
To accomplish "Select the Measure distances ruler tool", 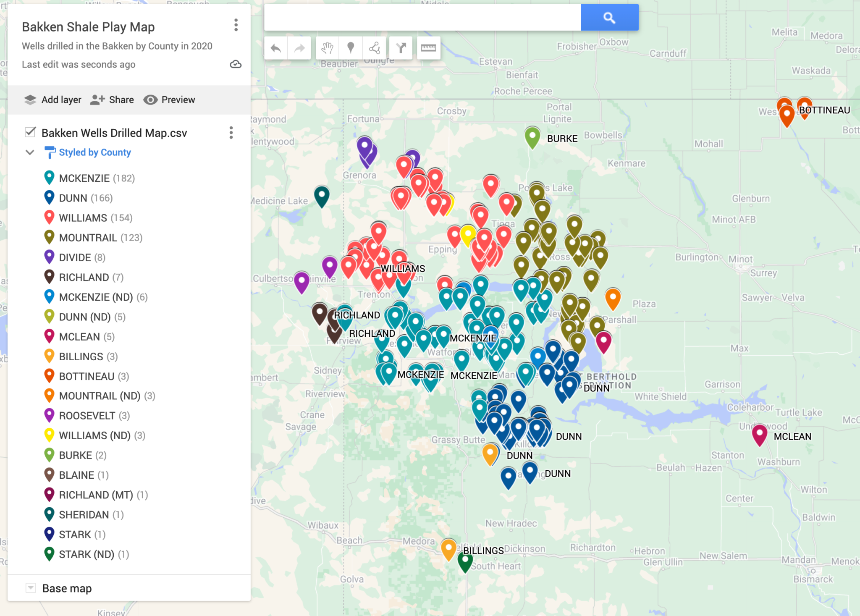I will click(x=428, y=48).
